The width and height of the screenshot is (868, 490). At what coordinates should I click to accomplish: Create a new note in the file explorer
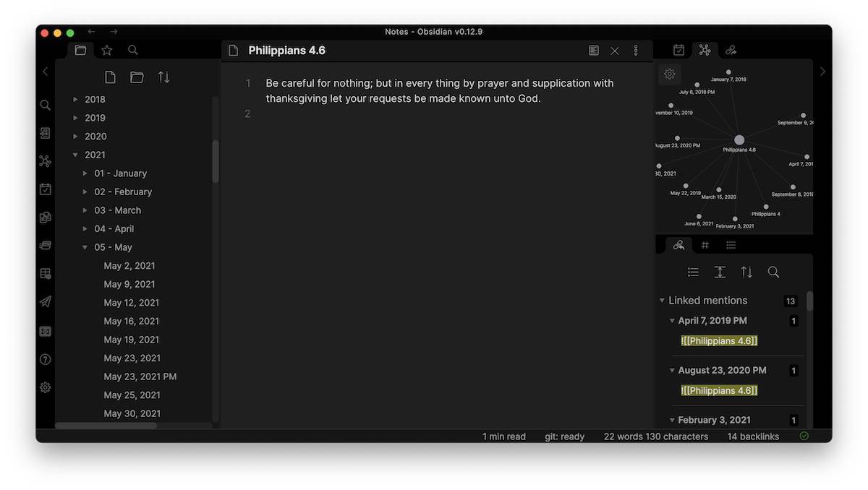110,77
